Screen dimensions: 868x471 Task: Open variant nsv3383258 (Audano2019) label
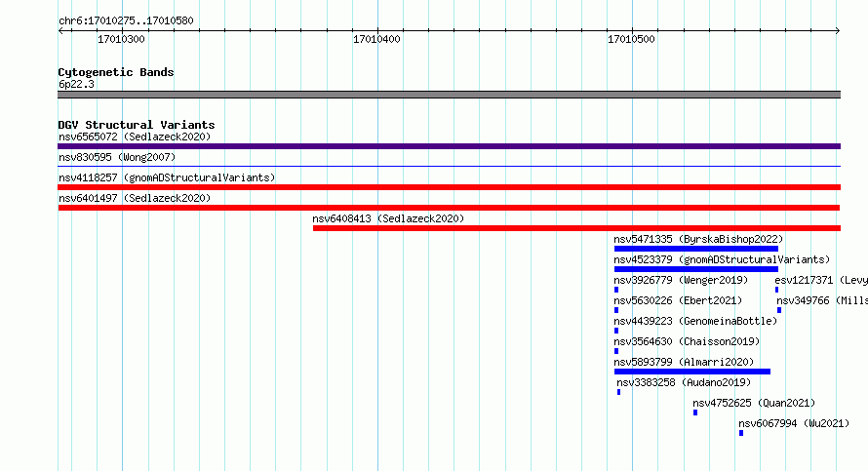[684, 382]
